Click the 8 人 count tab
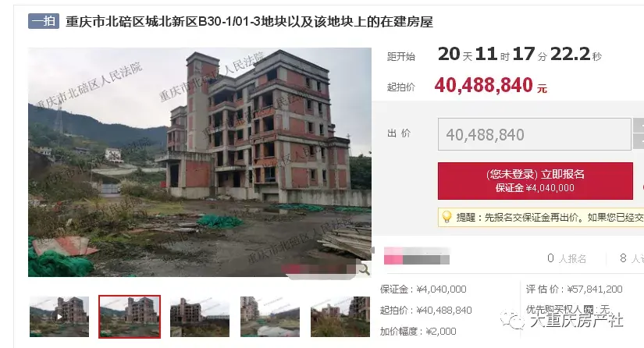Image resolution: width=644 pixels, height=348 pixels. click(632, 258)
